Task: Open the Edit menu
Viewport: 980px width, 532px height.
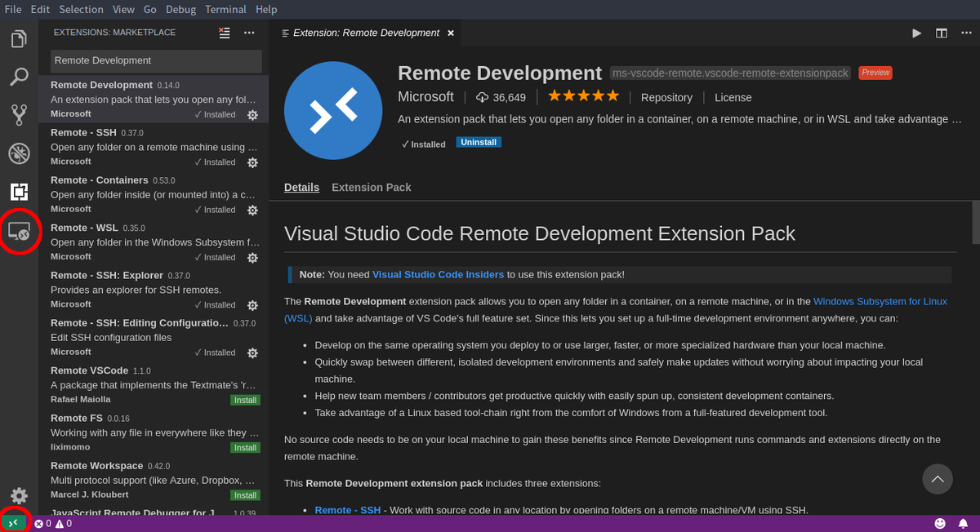Action: (40, 9)
